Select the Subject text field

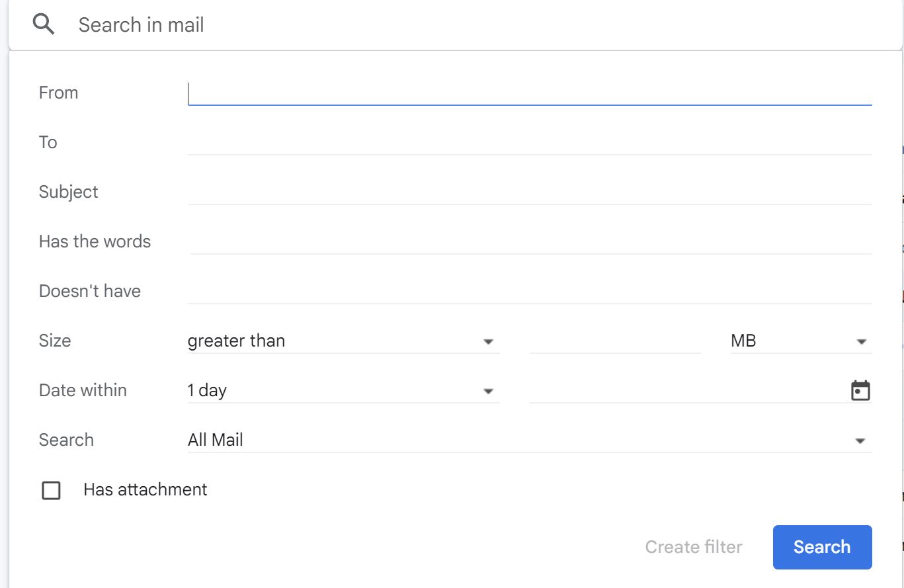point(530,192)
